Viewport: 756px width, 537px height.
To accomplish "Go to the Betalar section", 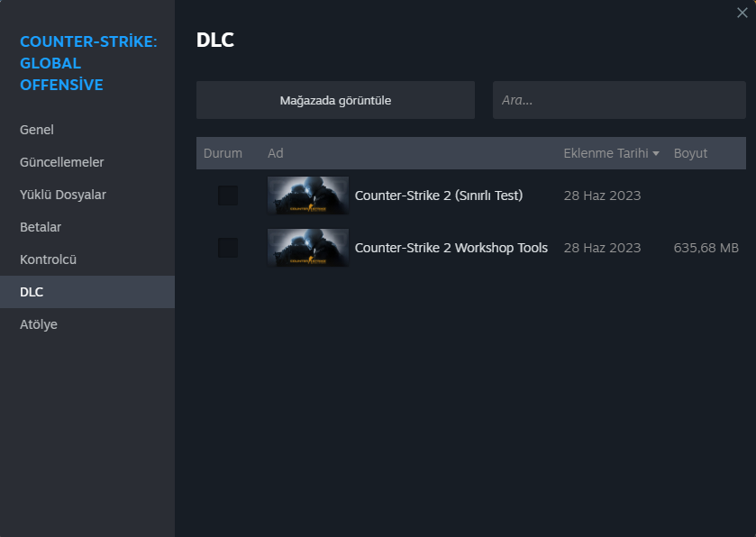I will [87, 227].
